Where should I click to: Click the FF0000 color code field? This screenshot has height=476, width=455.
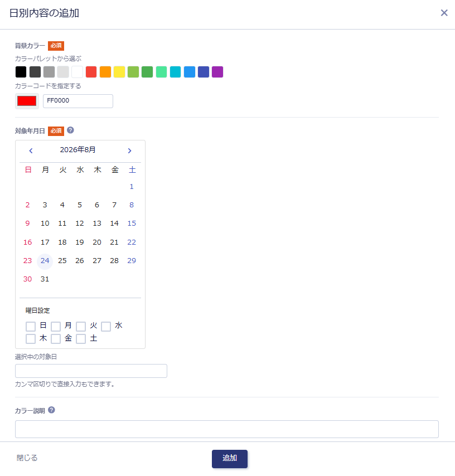tap(78, 101)
